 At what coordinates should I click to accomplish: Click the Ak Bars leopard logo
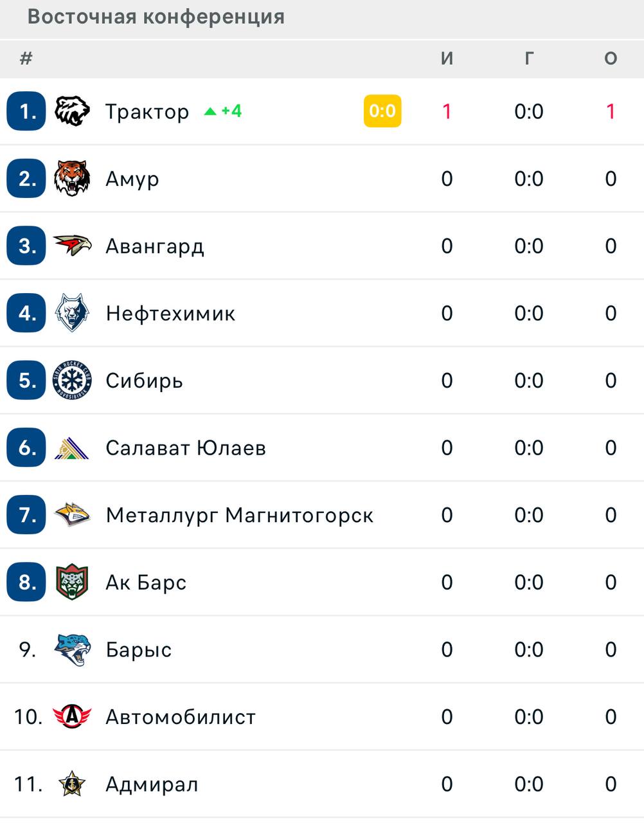tap(71, 583)
